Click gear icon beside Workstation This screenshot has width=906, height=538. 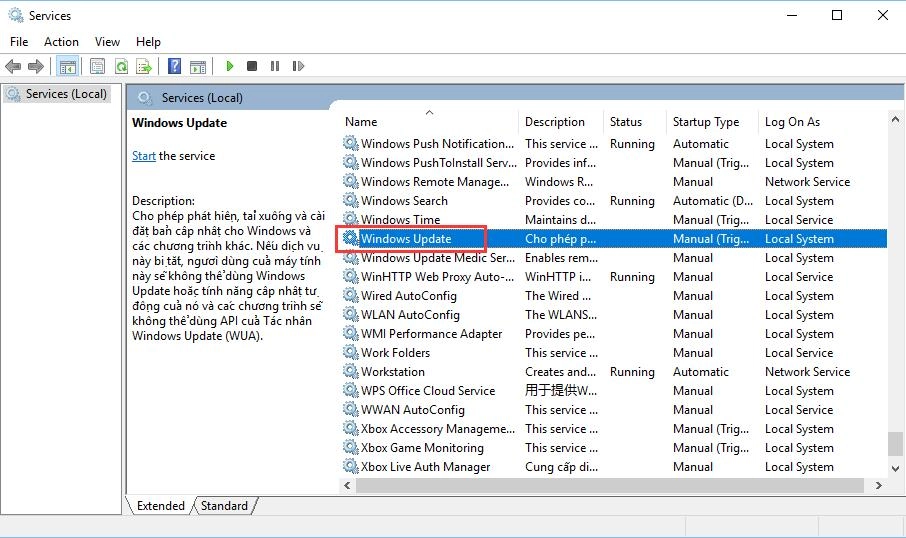coord(350,371)
